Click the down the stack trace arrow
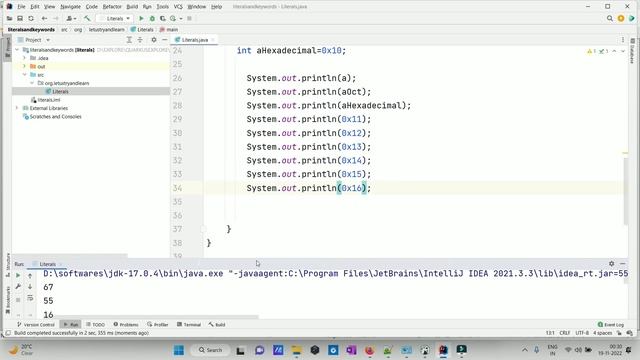The height and width of the screenshot is (360, 640). point(30,287)
